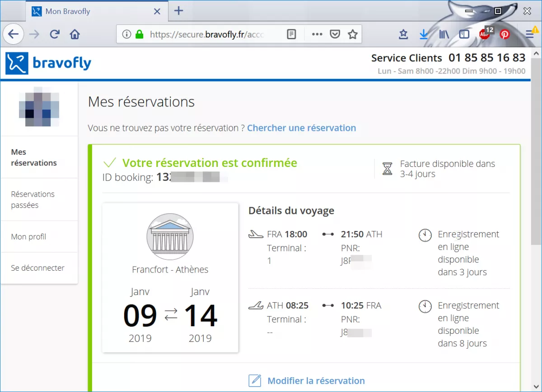Click clock icon for check-in in 8 jours
Viewport: 542px width, 392px height.
(x=425, y=306)
